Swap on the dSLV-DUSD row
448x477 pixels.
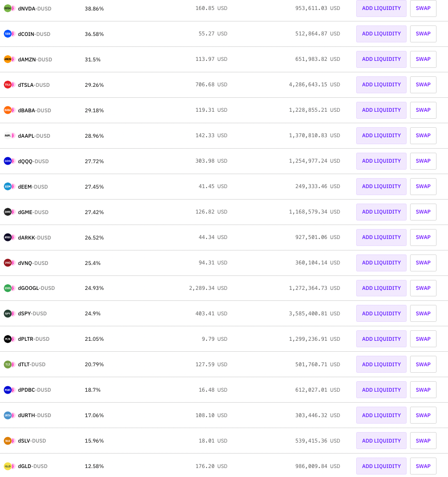[423, 441]
